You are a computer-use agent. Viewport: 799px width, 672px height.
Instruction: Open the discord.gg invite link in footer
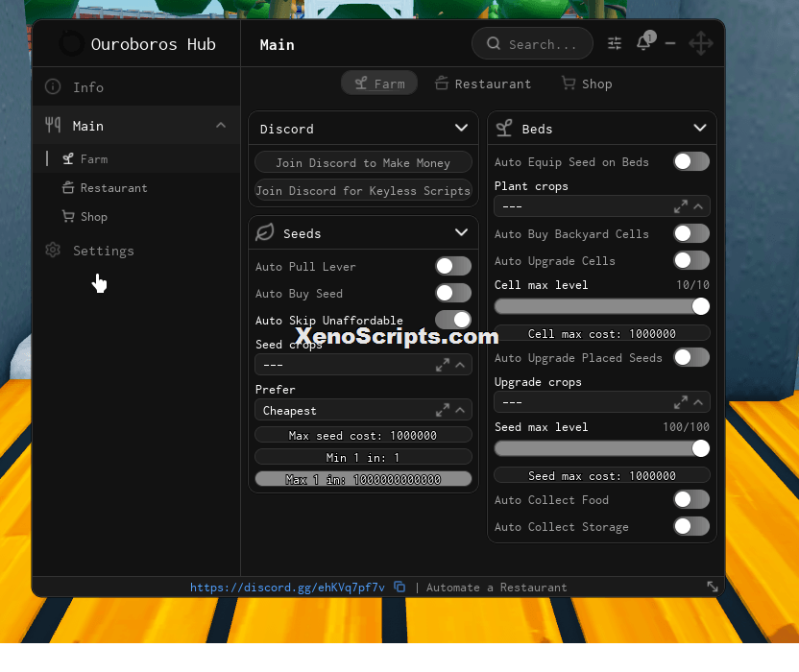coord(287,588)
